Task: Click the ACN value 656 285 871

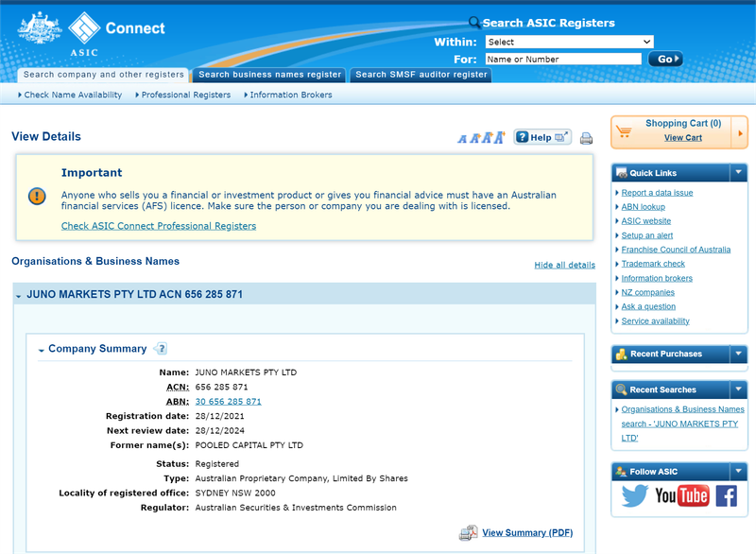Action: click(221, 388)
